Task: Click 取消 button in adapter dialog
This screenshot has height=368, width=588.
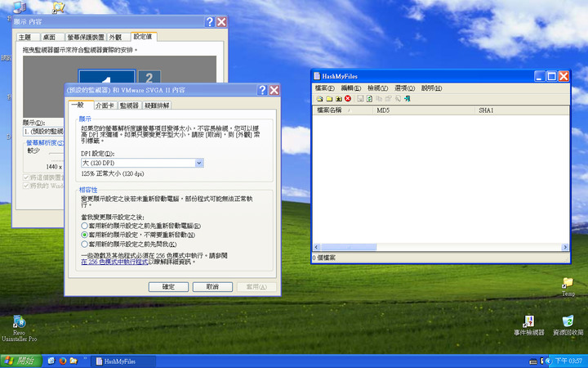Action: pos(212,287)
